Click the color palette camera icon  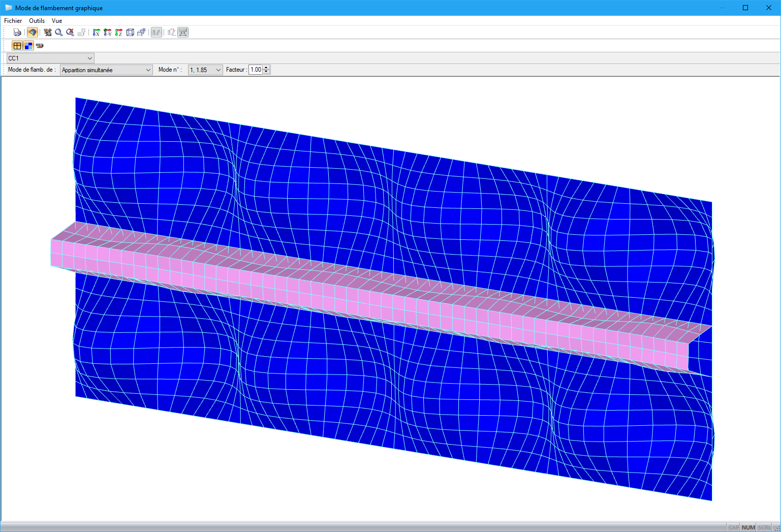tap(40, 46)
